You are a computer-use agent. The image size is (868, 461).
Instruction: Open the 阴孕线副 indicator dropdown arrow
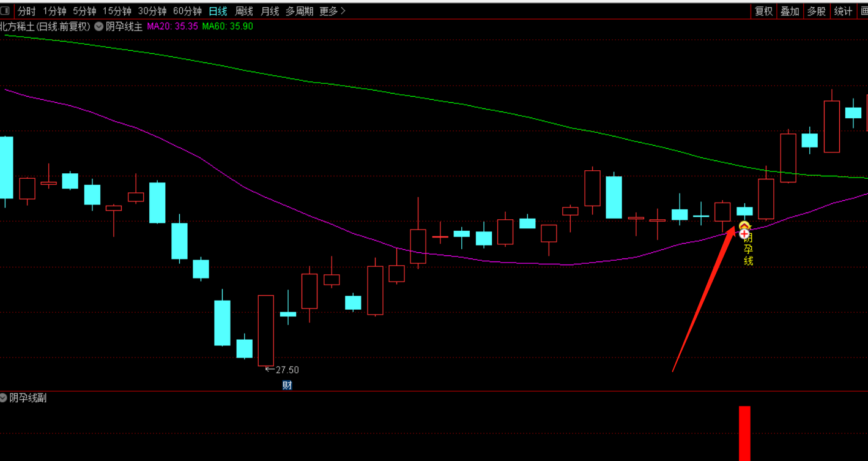[x=4, y=398]
